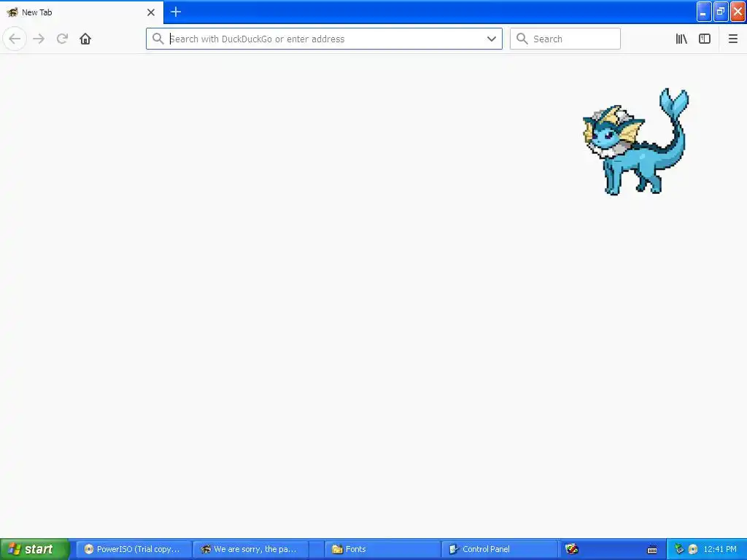This screenshot has width=747, height=560.
Task: Open the Library bookshelf icon
Action: tap(681, 39)
